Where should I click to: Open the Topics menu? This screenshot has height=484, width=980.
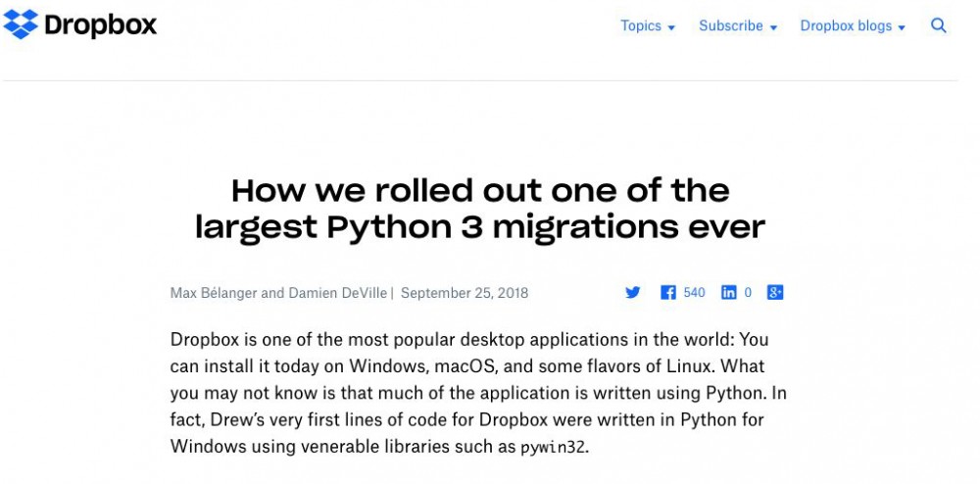tap(641, 26)
